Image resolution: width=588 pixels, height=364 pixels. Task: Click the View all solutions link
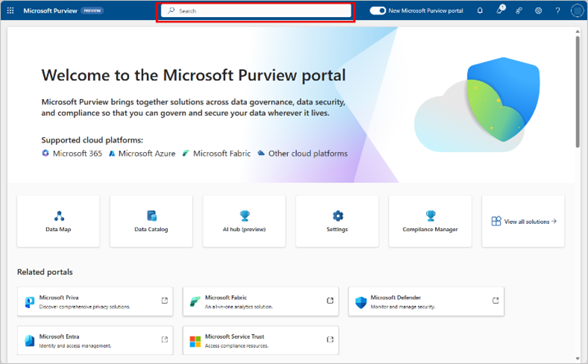524,222
